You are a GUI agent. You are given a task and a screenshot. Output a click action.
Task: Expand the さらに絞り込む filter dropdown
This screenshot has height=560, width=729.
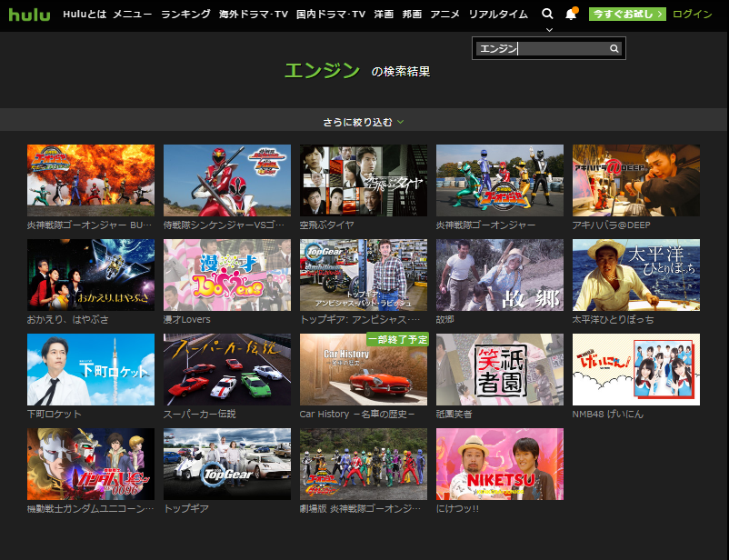(x=364, y=121)
